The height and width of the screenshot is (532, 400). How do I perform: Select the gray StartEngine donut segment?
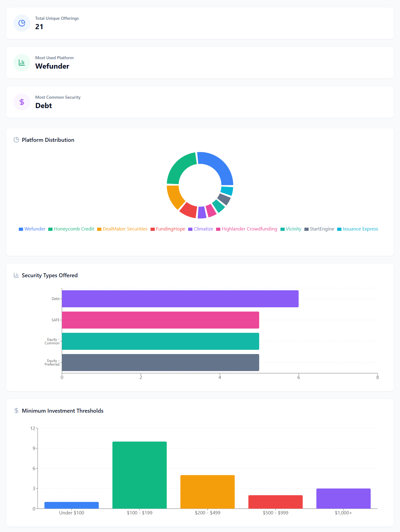(x=225, y=199)
